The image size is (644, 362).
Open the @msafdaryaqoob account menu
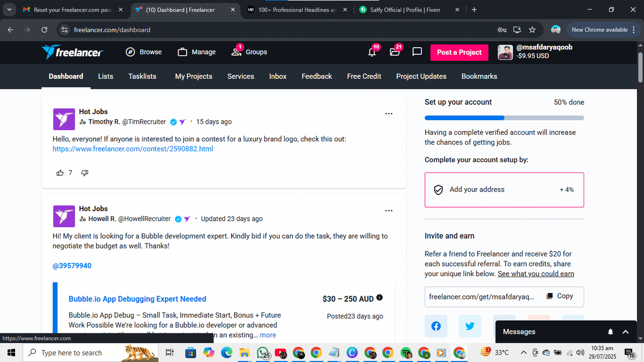pyautogui.click(x=535, y=52)
